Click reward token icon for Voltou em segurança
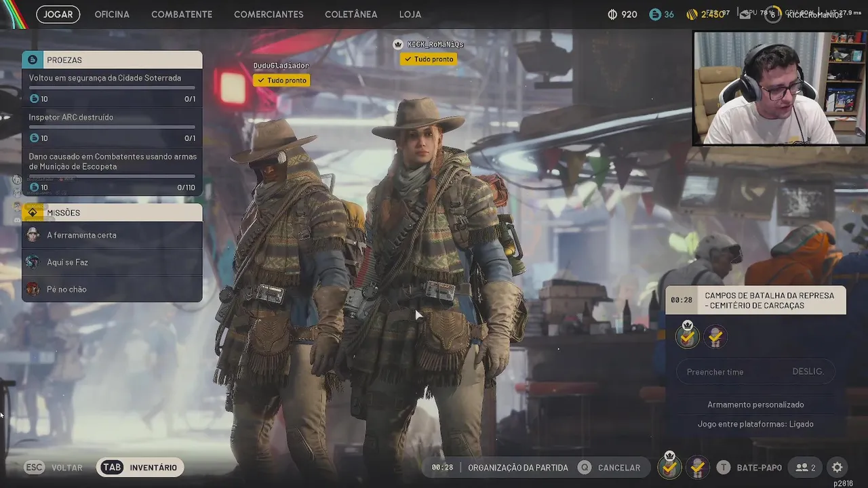This screenshot has height=488, width=868. point(34,99)
